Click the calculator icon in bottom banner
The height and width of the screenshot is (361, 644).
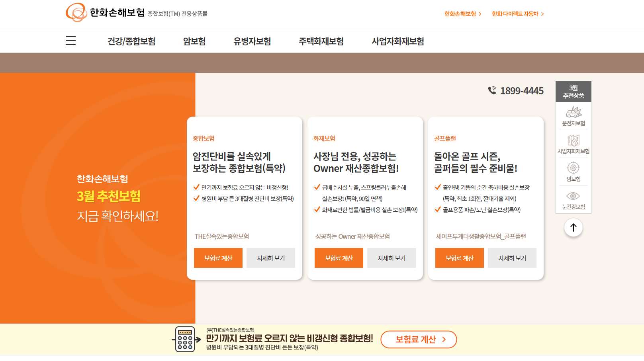(x=186, y=339)
